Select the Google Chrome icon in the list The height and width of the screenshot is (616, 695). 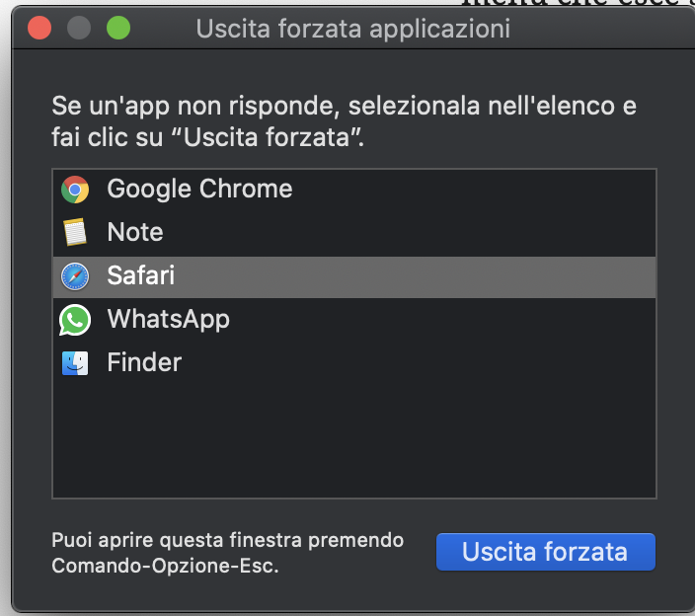(75, 190)
